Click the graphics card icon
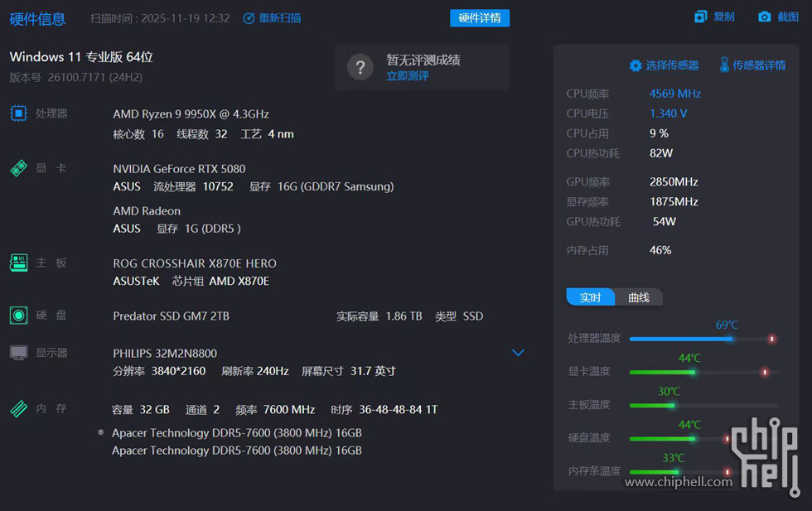The width and height of the screenshot is (812, 511). tap(18, 168)
